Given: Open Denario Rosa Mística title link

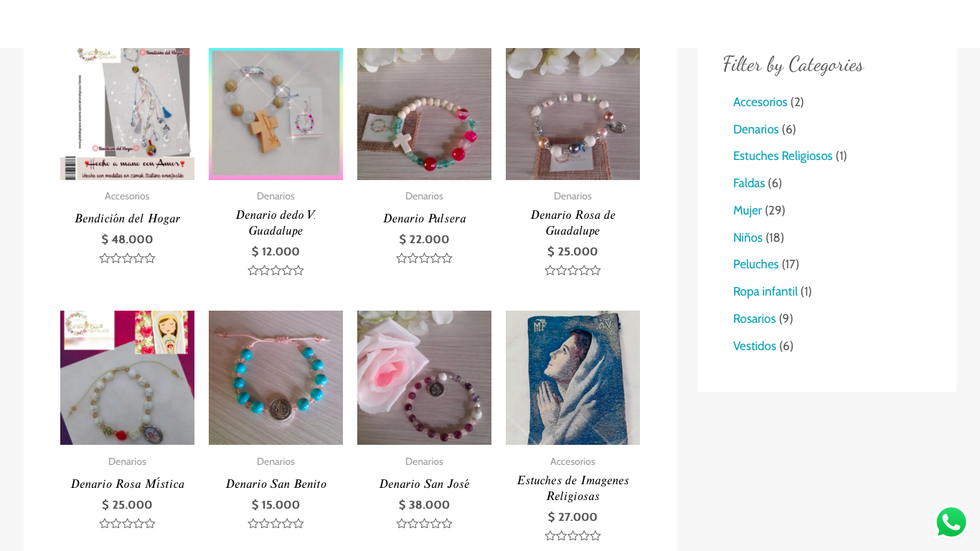Looking at the screenshot, I should point(127,484).
